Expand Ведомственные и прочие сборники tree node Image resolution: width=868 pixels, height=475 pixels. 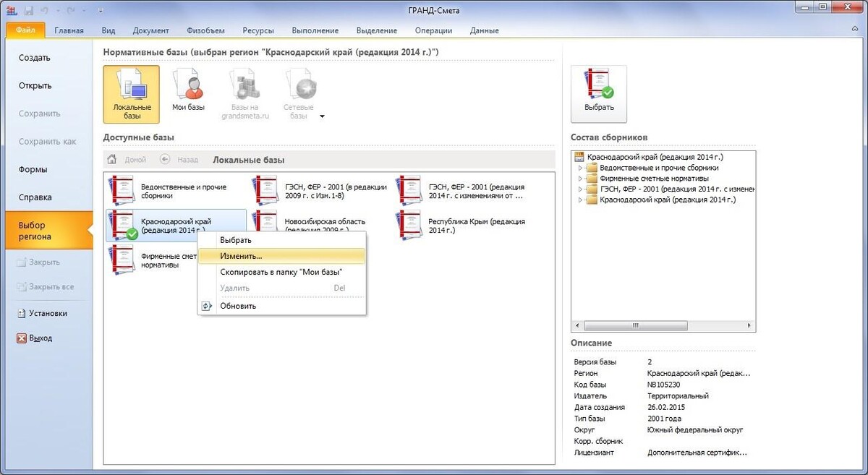(x=580, y=168)
